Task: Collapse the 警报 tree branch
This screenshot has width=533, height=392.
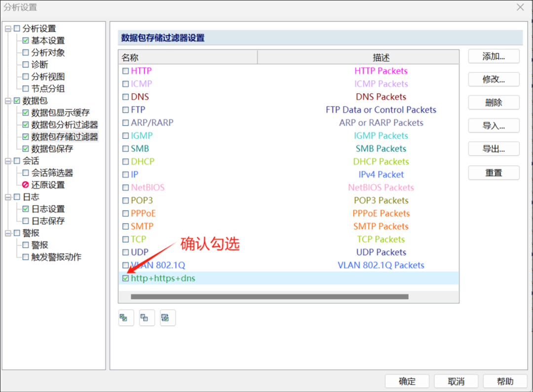Action: [9, 233]
